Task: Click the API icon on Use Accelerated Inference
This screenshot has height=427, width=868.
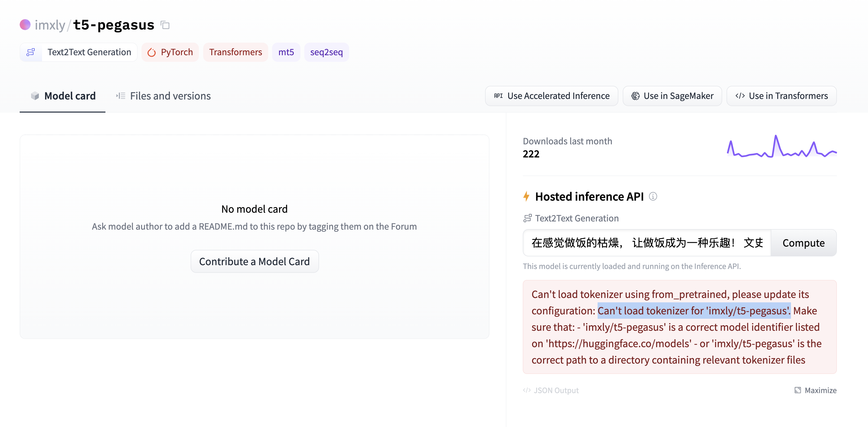Action: pos(498,96)
